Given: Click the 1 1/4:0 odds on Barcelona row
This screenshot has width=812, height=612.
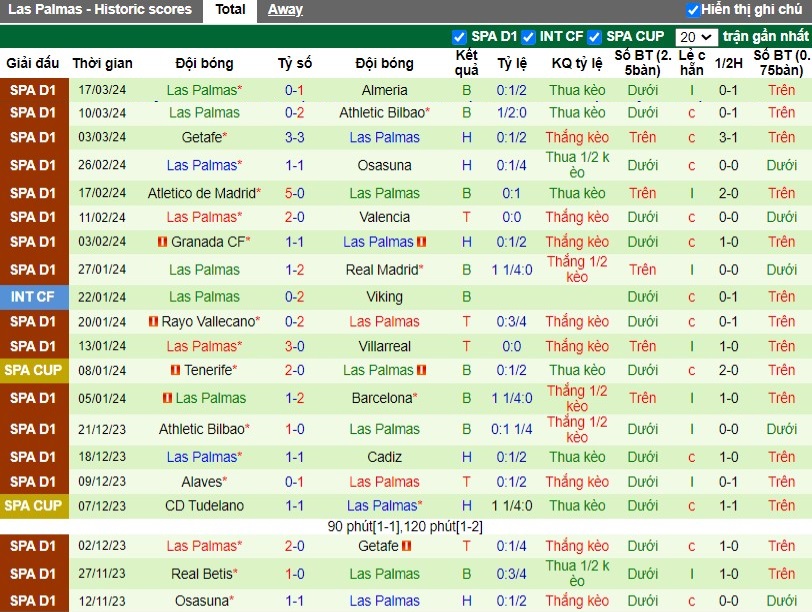Looking at the screenshot, I should 512,398.
